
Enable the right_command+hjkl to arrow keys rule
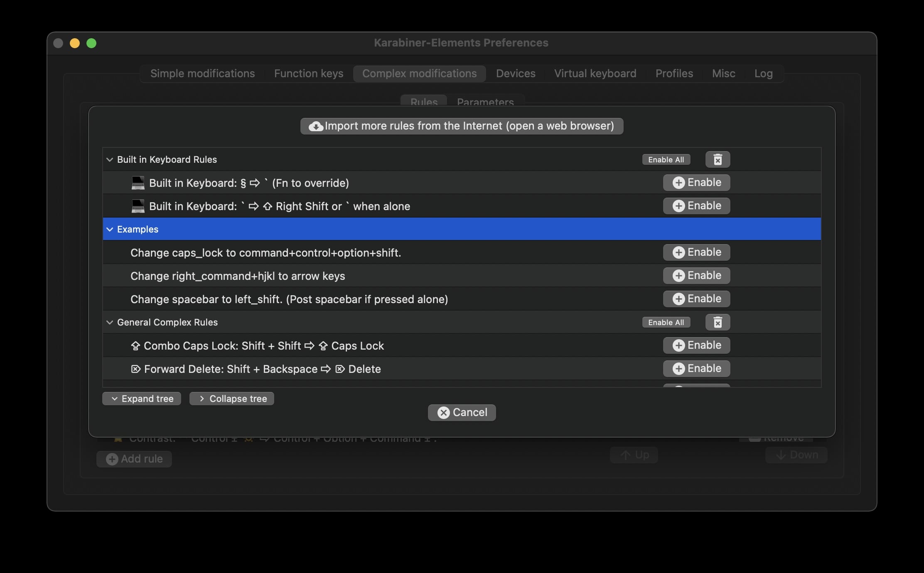696,275
